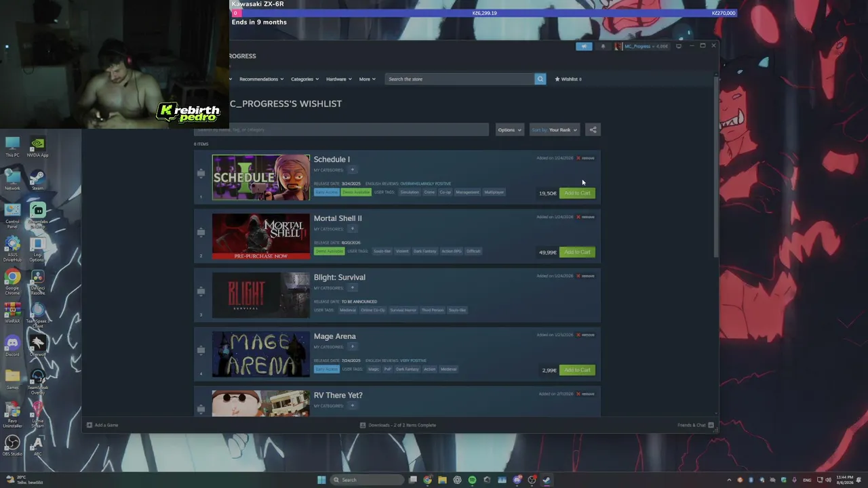Add category to Blight: Survival
This screenshot has width=868, height=488.
(x=352, y=288)
